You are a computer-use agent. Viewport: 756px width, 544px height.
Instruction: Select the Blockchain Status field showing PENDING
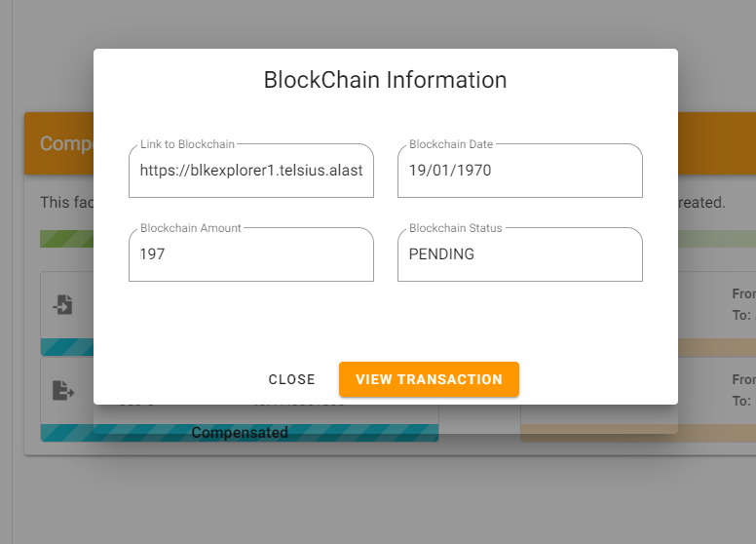point(520,254)
